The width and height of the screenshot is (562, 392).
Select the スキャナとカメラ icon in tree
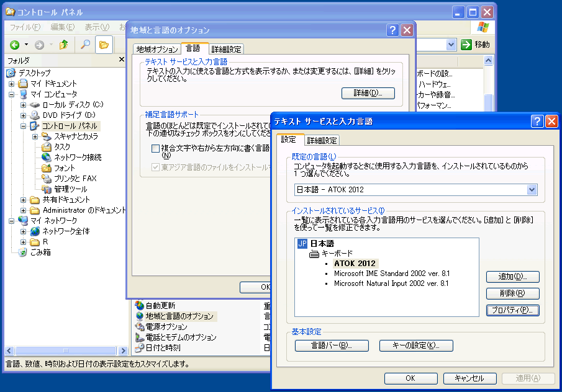click(x=47, y=136)
